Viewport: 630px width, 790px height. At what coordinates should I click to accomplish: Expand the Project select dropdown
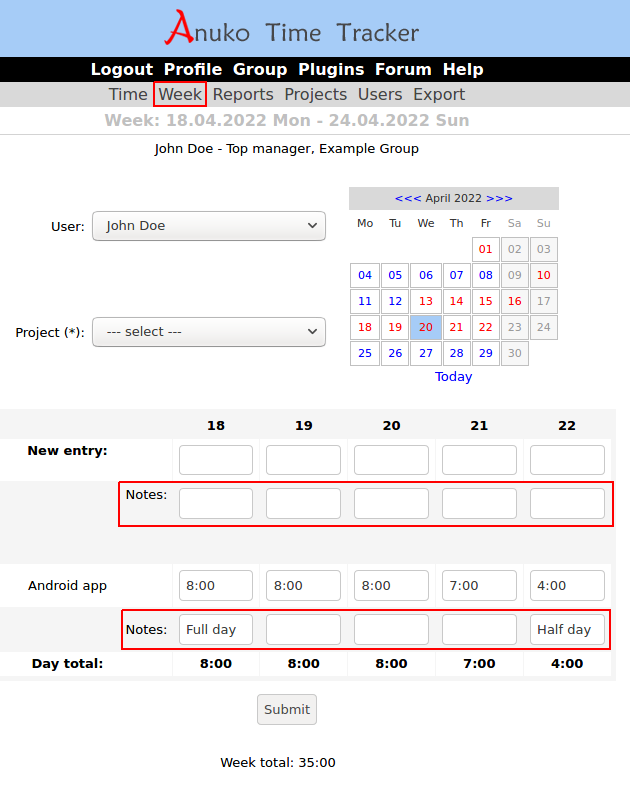tap(209, 332)
